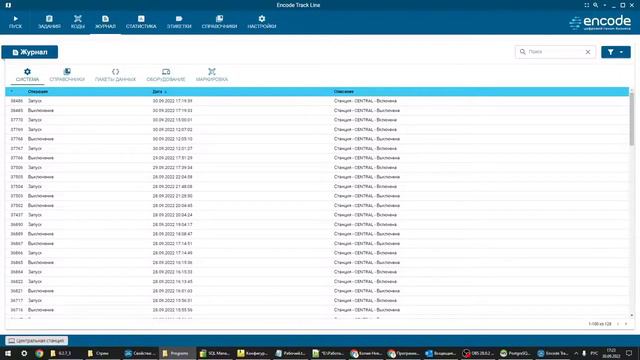Click the scrollbar down arrow of the table
Image resolution: width=640 pixels, height=360 pixels.
(632, 316)
